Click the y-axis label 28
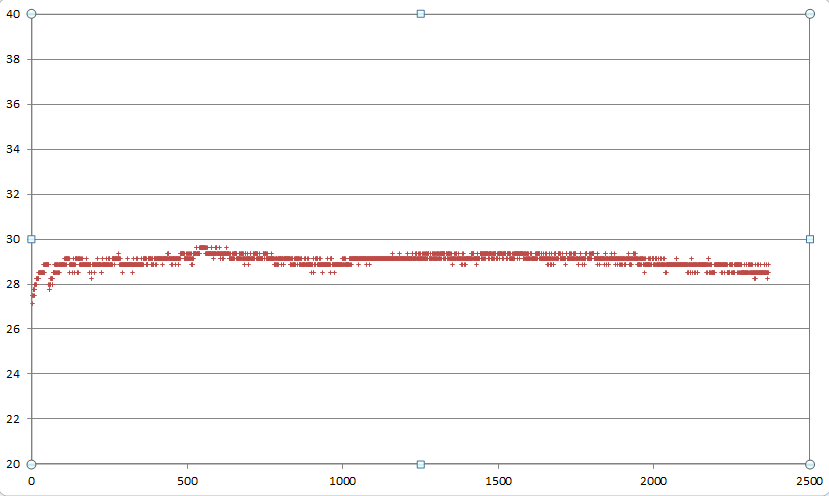Screen dimensions: 829x496 tap(13, 284)
